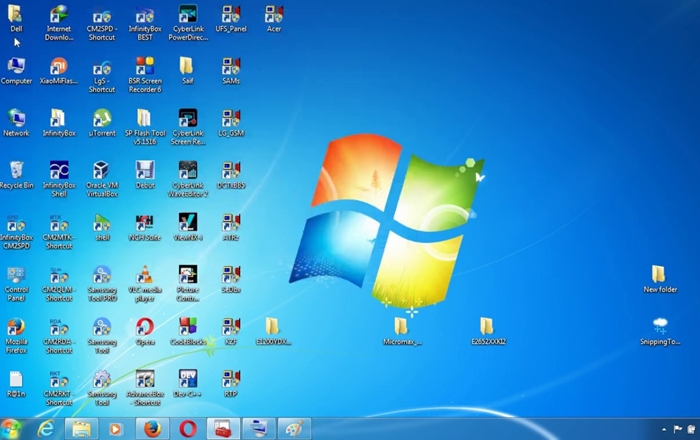The image size is (700, 440).
Task: Open the E1200YDX folder
Action: tap(273, 332)
